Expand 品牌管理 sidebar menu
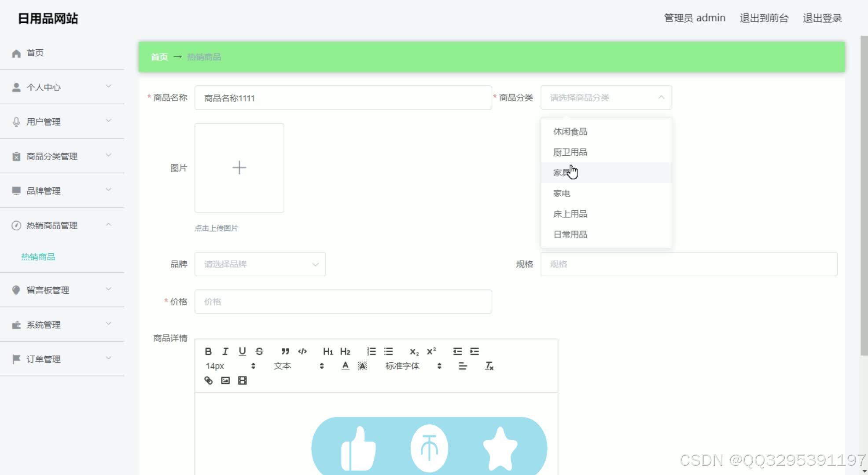Screen dimensions: 868x475 [62, 191]
